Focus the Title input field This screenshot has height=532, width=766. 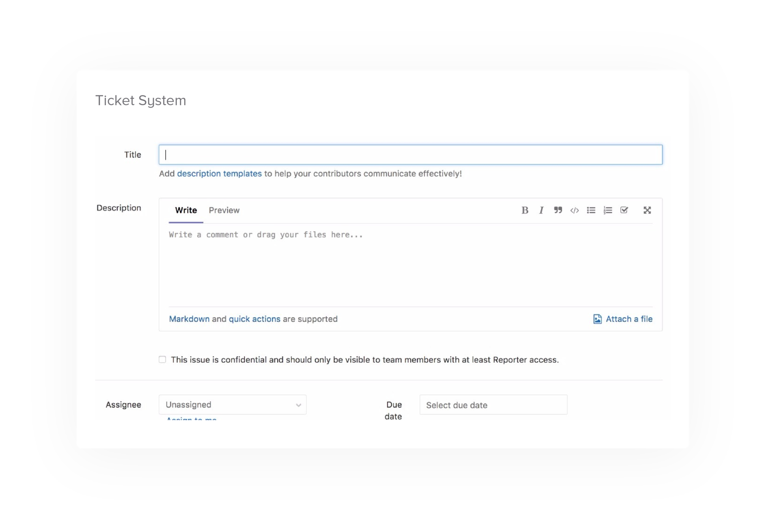click(x=410, y=155)
